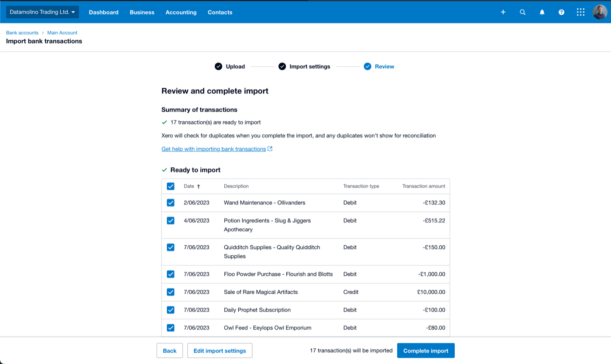
Task: Uncheck the Wand Maintenance transaction
Action: (171, 203)
